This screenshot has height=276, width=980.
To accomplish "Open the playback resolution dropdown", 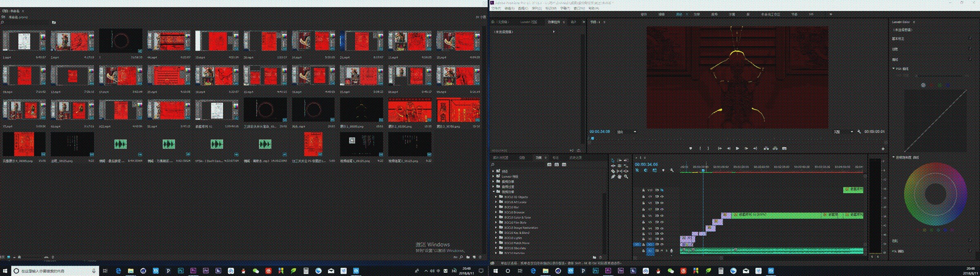I will pos(844,132).
